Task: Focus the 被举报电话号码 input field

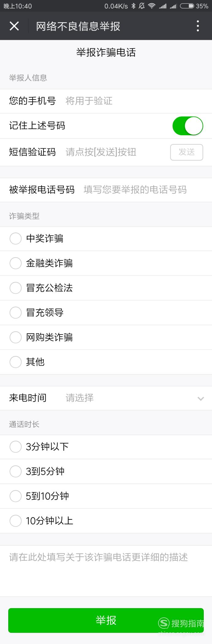Action: click(143, 190)
